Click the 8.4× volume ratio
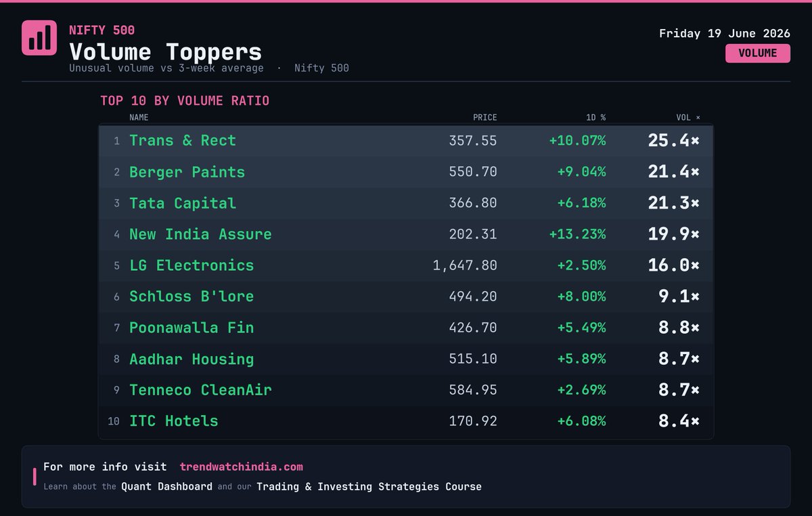 679,421
